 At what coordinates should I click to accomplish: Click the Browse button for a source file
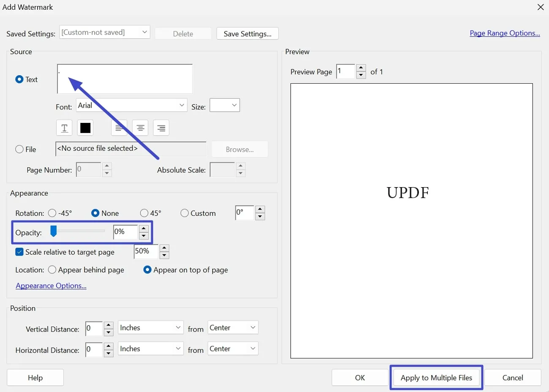(x=239, y=149)
